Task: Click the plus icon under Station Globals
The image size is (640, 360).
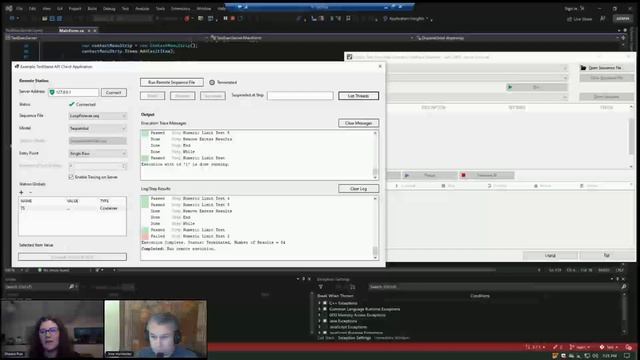Action: [x=22, y=192]
